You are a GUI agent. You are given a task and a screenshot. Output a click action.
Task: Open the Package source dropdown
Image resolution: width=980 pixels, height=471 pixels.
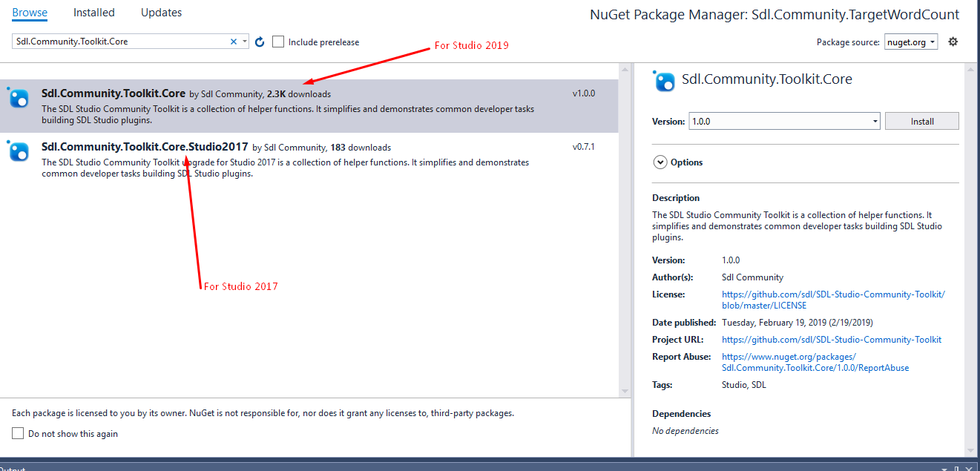coord(911,42)
